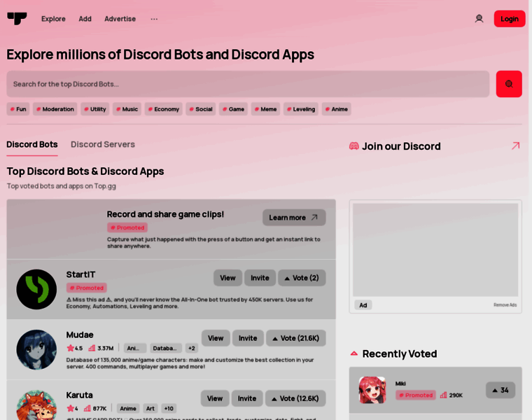This screenshot has width=532, height=420.
Task: Click the Mudae bot avatar
Action: coord(36,350)
